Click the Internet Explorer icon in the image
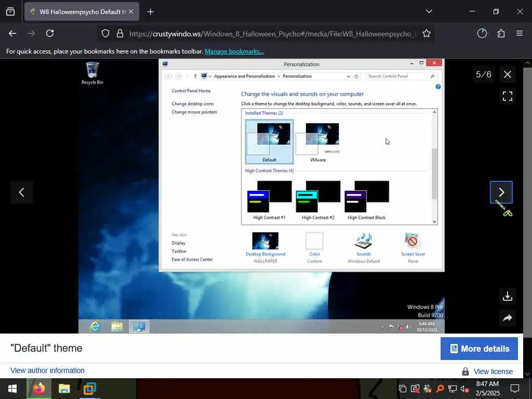The image size is (532, 399). click(x=95, y=326)
